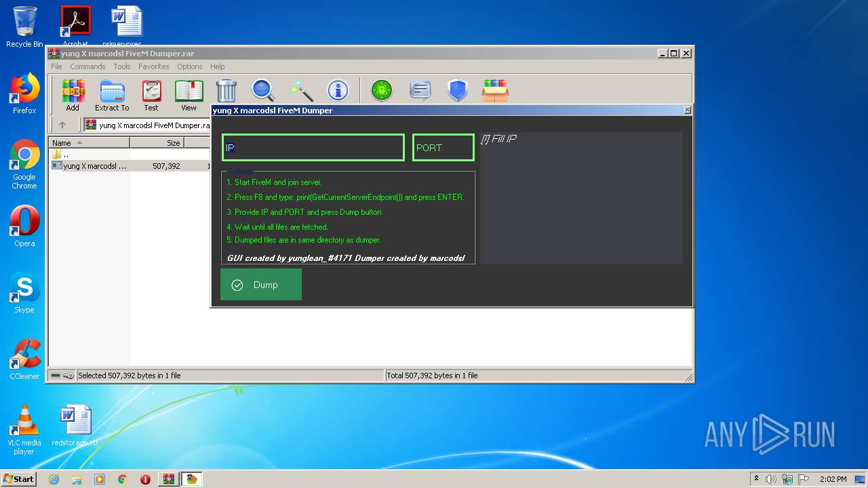Open Opera from the taskbar
This screenshot has width=868, height=488.
click(x=145, y=479)
